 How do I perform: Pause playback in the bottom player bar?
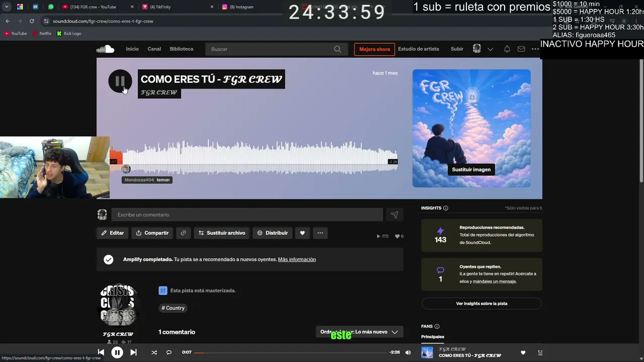117,352
